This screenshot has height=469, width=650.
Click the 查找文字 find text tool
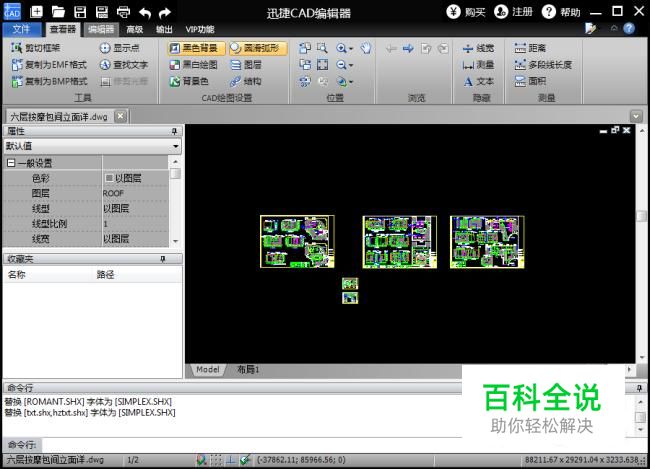[124, 65]
